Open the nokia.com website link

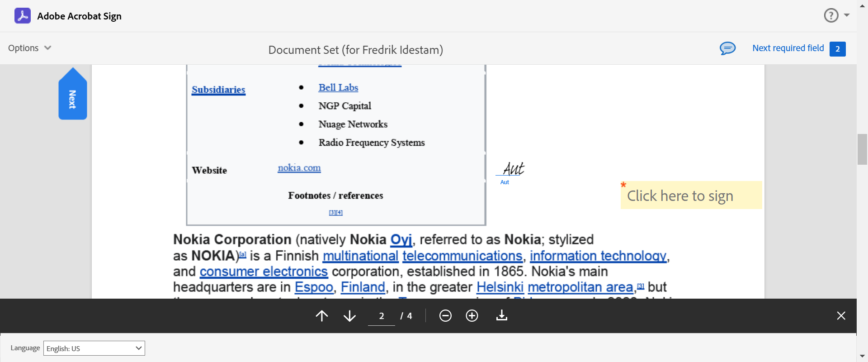click(x=299, y=168)
